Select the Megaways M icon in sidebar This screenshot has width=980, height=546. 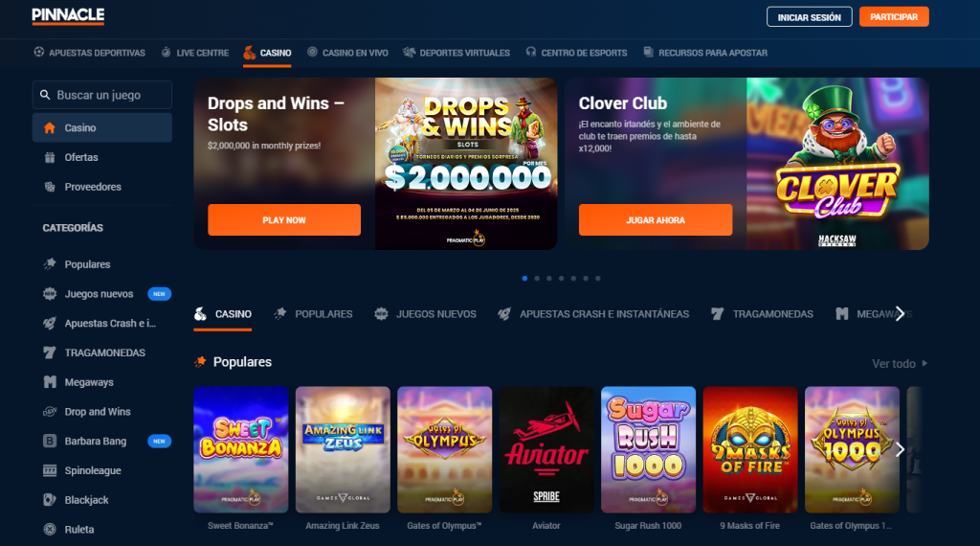(50, 382)
